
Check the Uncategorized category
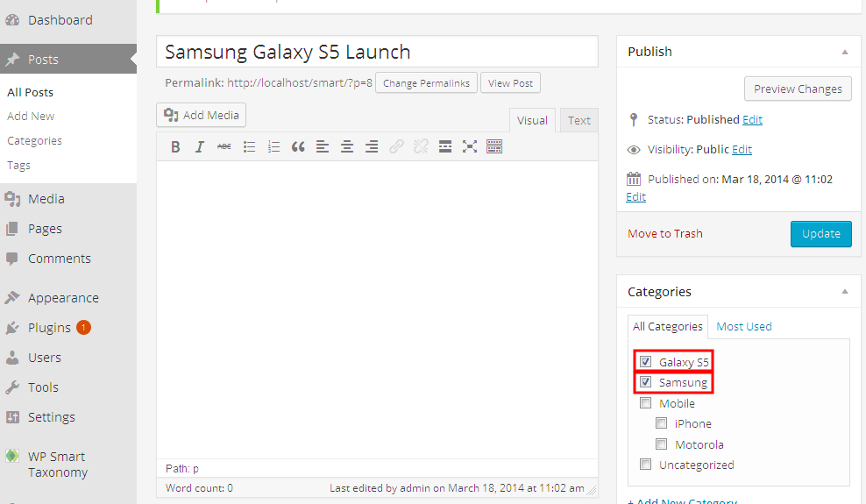645,464
